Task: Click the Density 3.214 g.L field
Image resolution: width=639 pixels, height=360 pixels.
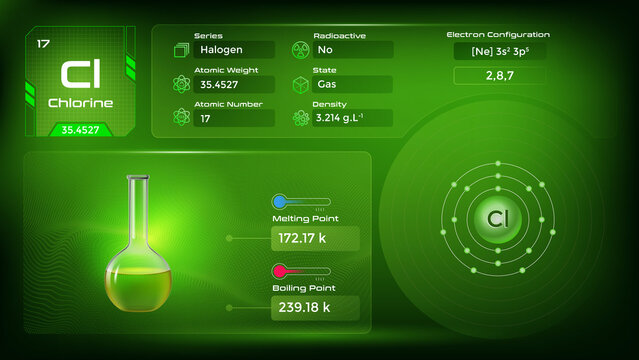Action: pyautogui.click(x=353, y=118)
